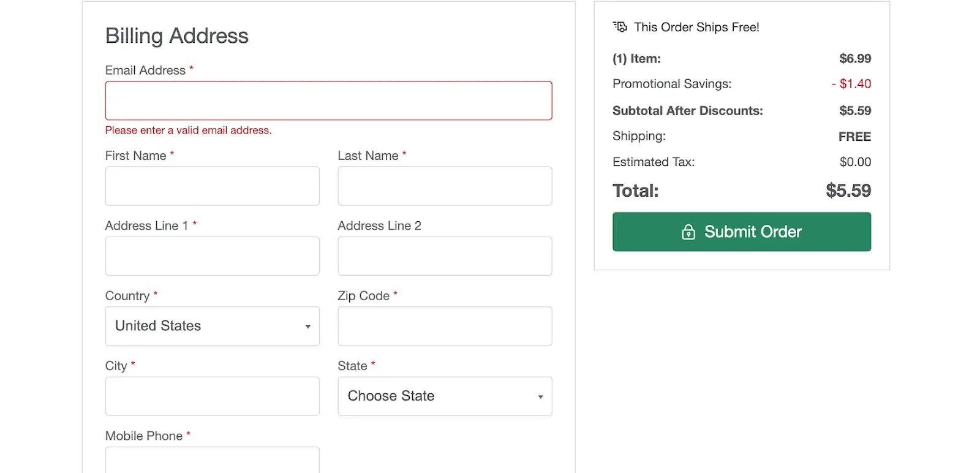Click the order Total amount $5.59

(848, 191)
